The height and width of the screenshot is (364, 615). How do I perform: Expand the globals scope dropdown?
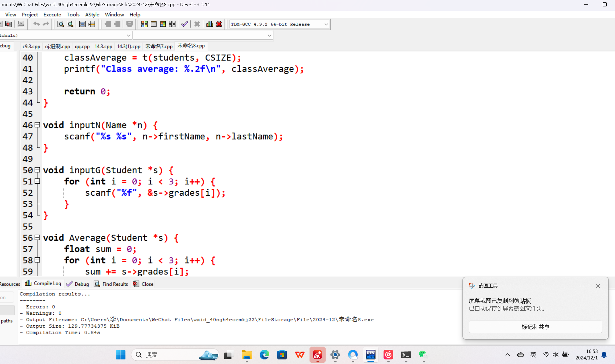(x=128, y=35)
